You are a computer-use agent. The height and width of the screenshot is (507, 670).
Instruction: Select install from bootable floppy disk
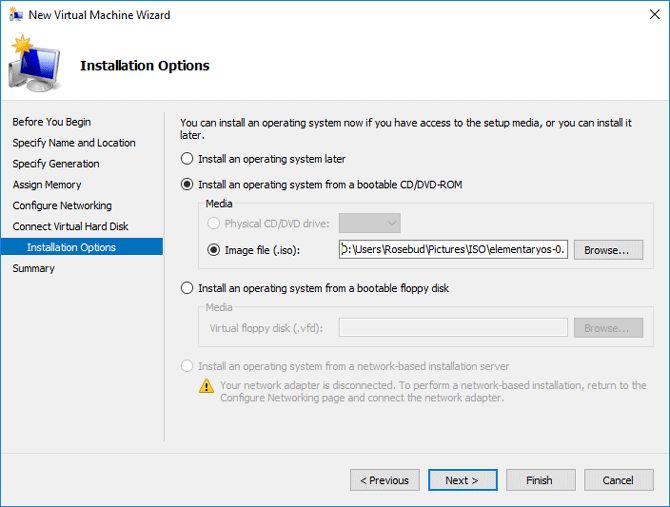coord(187,288)
